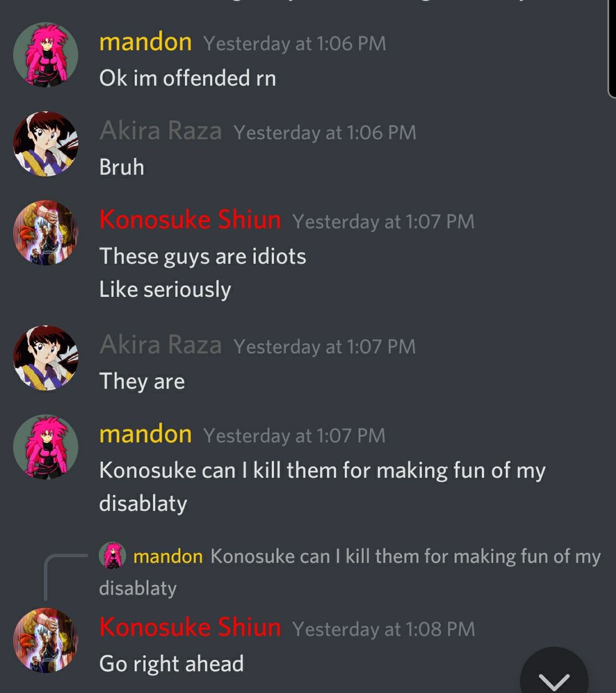Screen dimensions: 616x693
Task: Click red username Konosuke Shiun at 1:07 PM
Action: (190, 220)
